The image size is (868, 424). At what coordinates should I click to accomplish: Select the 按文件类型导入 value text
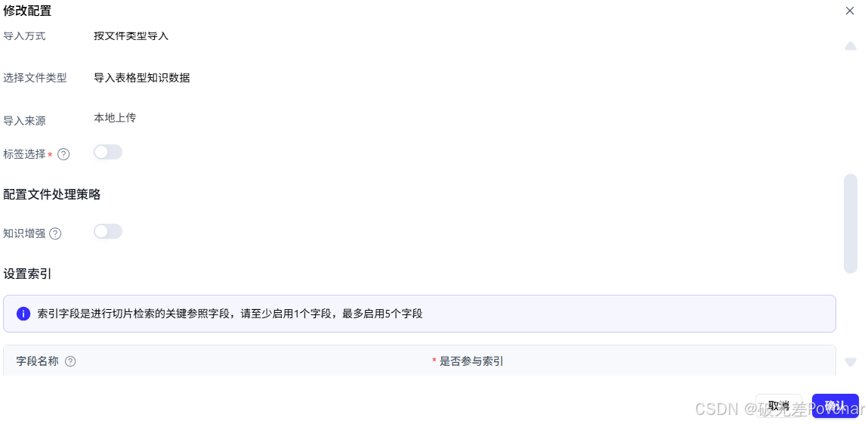pyautogui.click(x=131, y=36)
